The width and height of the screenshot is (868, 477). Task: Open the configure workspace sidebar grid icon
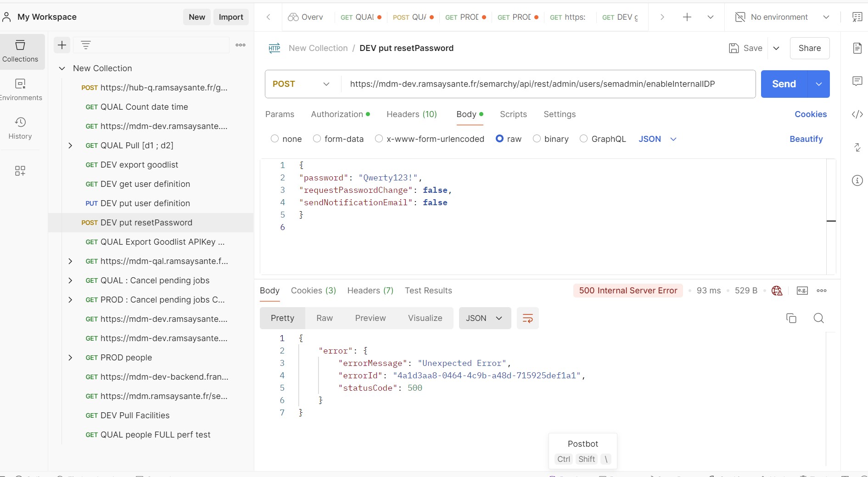coord(20,171)
